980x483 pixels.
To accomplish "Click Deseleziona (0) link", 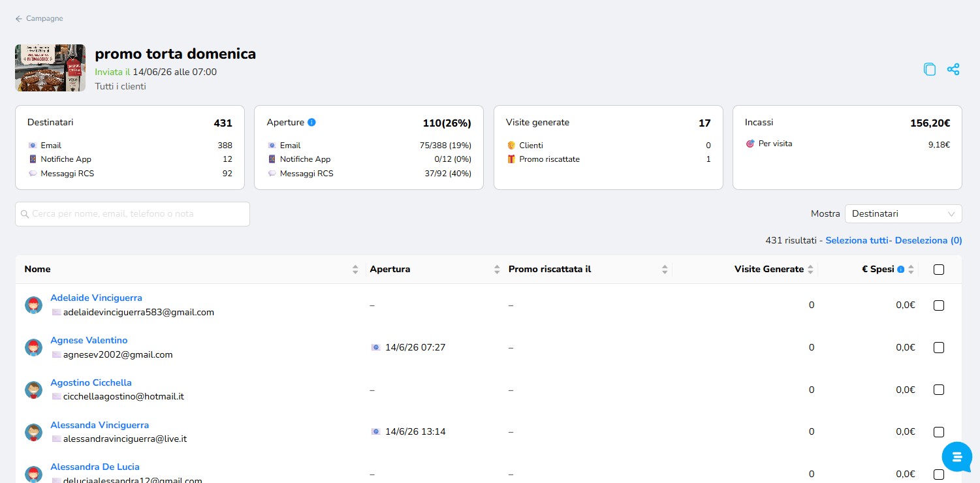I will (x=928, y=240).
